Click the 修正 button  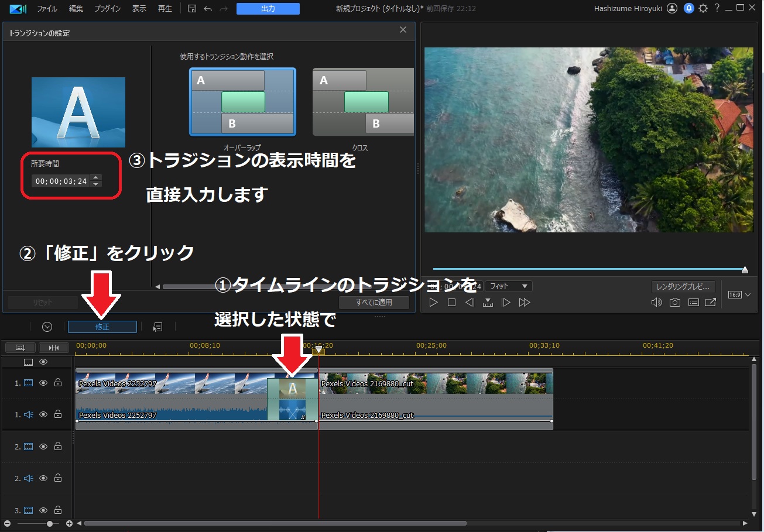click(102, 327)
